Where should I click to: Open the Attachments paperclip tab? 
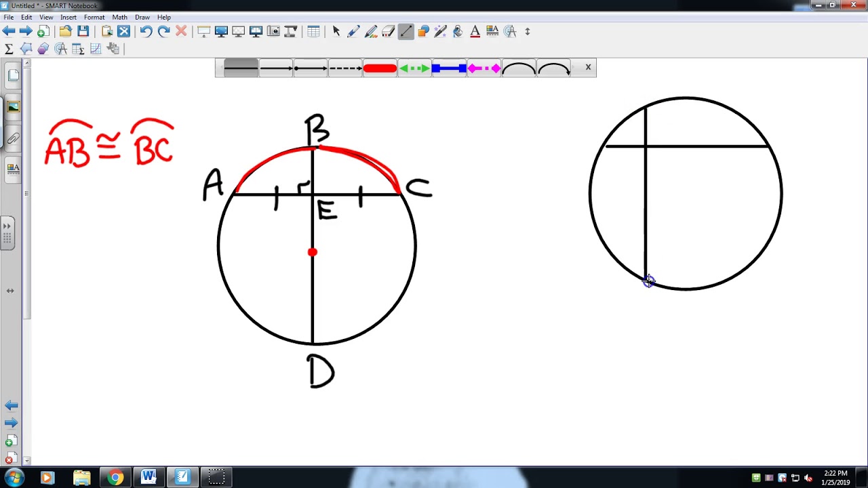(x=13, y=139)
